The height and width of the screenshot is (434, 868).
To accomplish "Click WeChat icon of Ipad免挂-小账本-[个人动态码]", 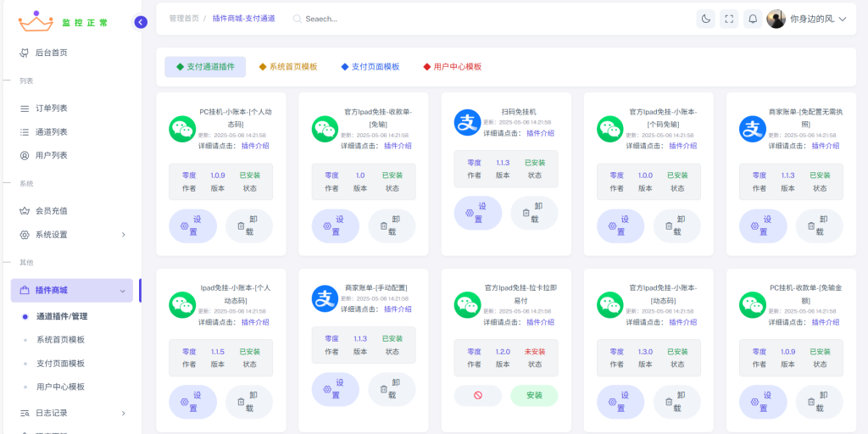I will pos(182,305).
